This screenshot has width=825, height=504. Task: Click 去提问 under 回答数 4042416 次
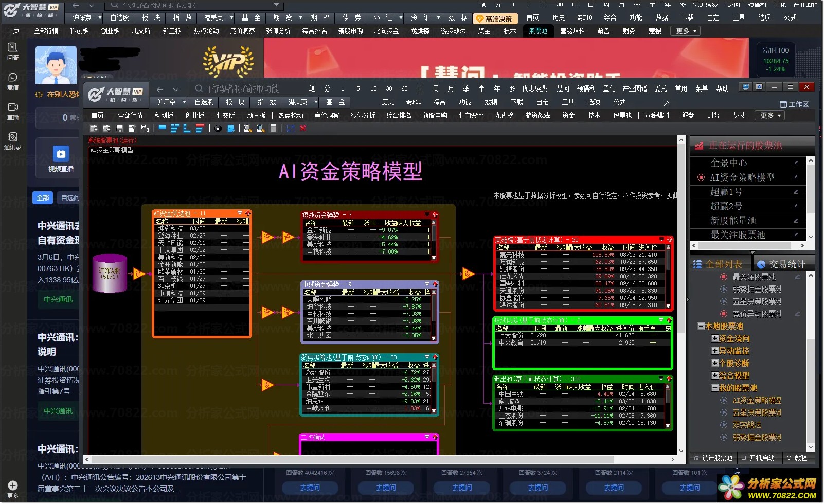310,488
